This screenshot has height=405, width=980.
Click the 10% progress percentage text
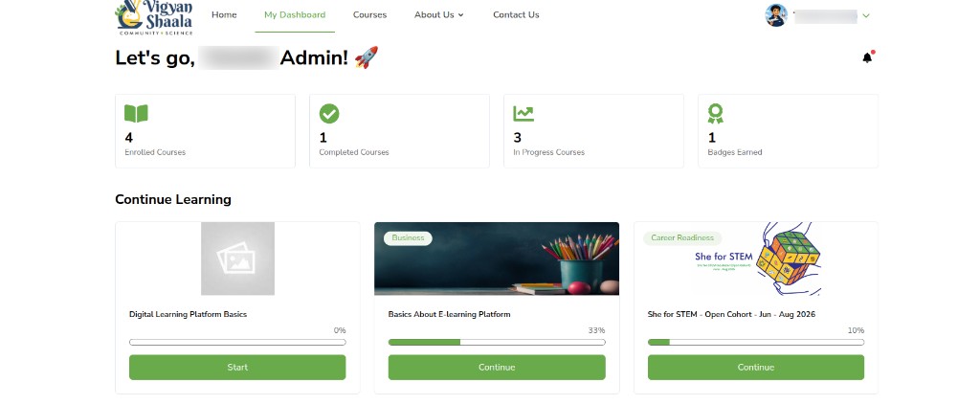856,330
